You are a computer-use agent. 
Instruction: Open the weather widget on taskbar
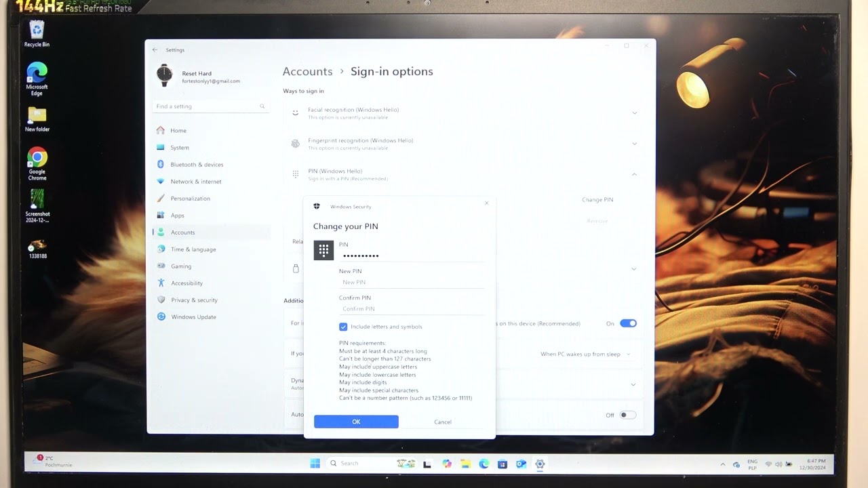[52, 462]
